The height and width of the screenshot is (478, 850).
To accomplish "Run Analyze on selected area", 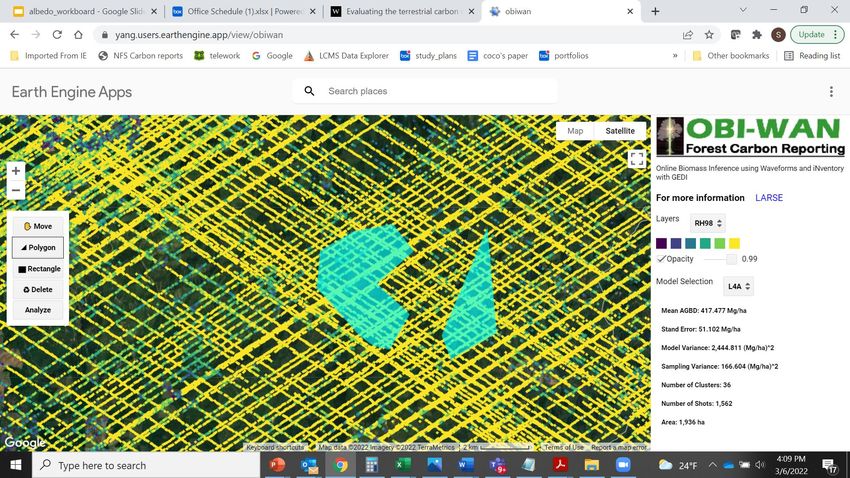I will point(38,310).
